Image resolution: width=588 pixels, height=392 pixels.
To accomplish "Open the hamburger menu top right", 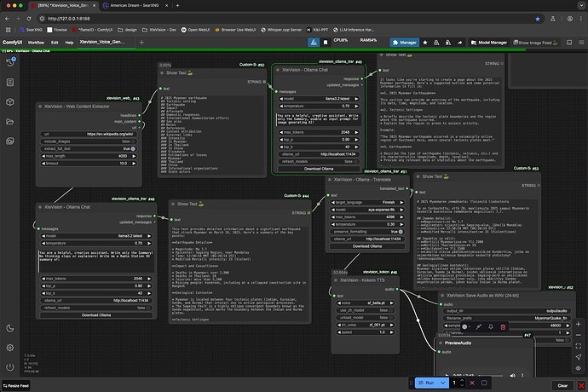I will [x=581, y=43].
